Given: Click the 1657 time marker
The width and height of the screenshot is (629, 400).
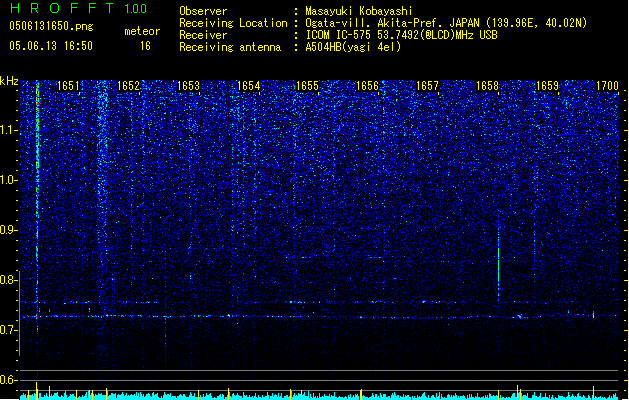Looking at the screenshot, I should (427, 86).
